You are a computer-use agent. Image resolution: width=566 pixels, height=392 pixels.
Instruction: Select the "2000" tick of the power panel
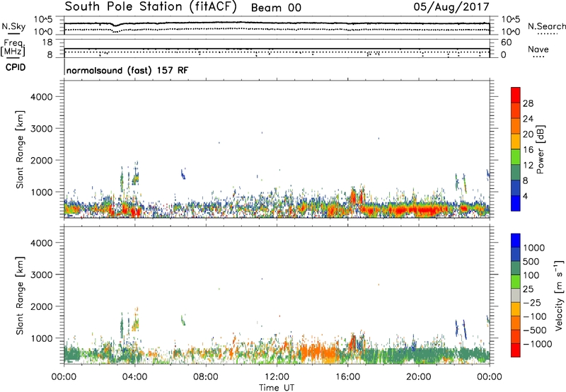pyautogui.click(x=42, y=160)
